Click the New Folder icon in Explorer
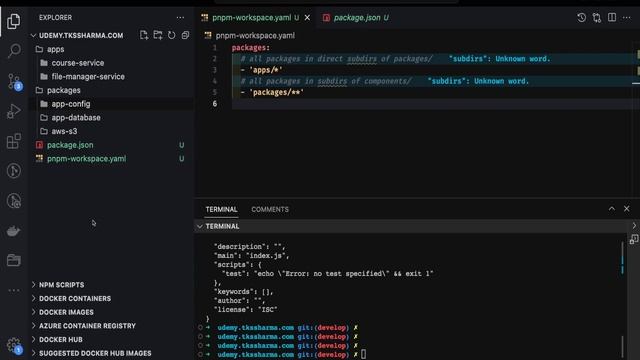640x360 pixels. click(x=158, y=35)
